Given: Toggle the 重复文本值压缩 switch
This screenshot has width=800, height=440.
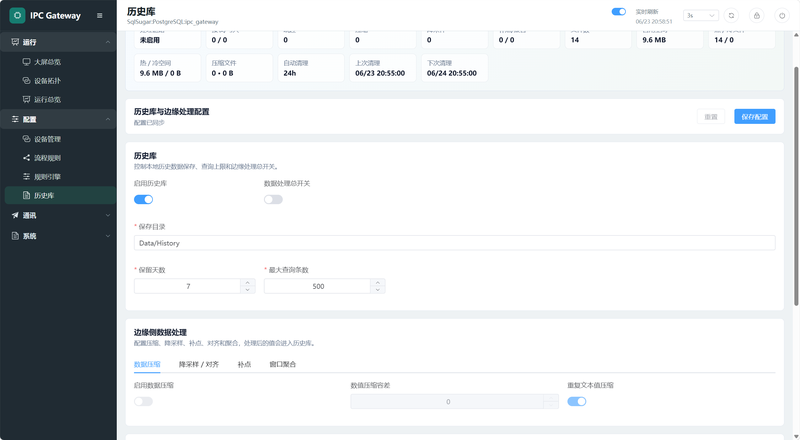Looking at the screenshot, I should tap(577, 402).
